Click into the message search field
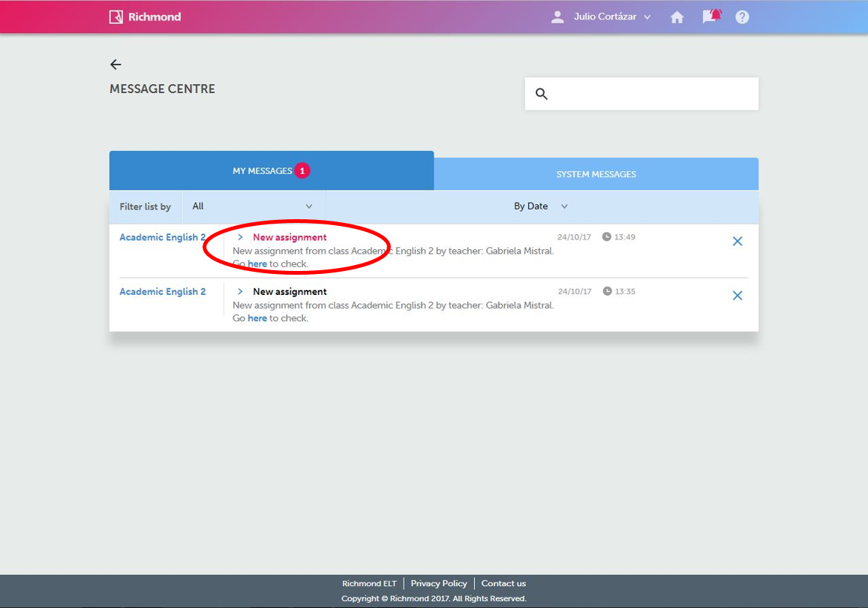 [x=653, y=94]
